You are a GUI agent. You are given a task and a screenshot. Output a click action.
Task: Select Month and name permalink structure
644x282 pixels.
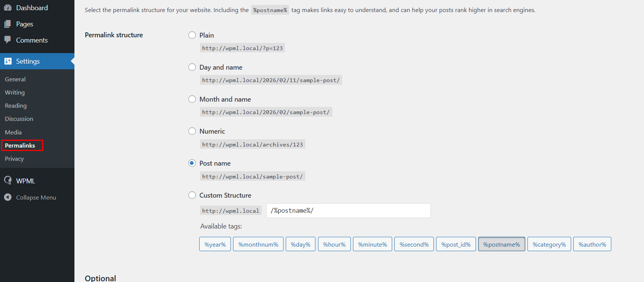pyautogui.click(x=192, y=99)
